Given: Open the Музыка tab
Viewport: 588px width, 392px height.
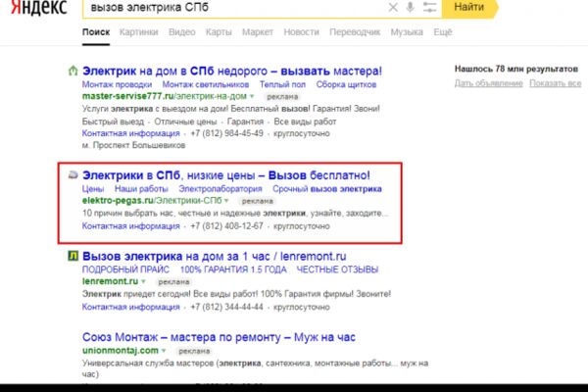Looking at the screenshot, I should tap(407, 32).
